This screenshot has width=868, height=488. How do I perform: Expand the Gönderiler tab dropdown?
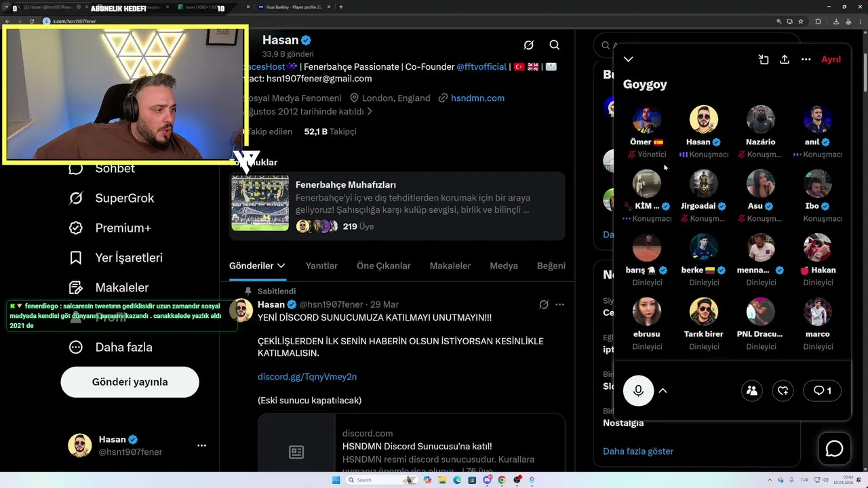281,266
